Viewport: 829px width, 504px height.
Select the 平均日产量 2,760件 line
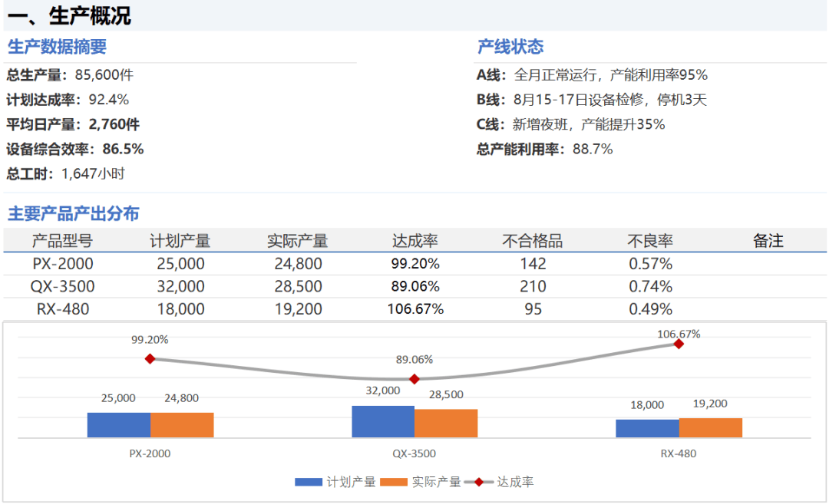pyautogui.click(x=73, y=124)
